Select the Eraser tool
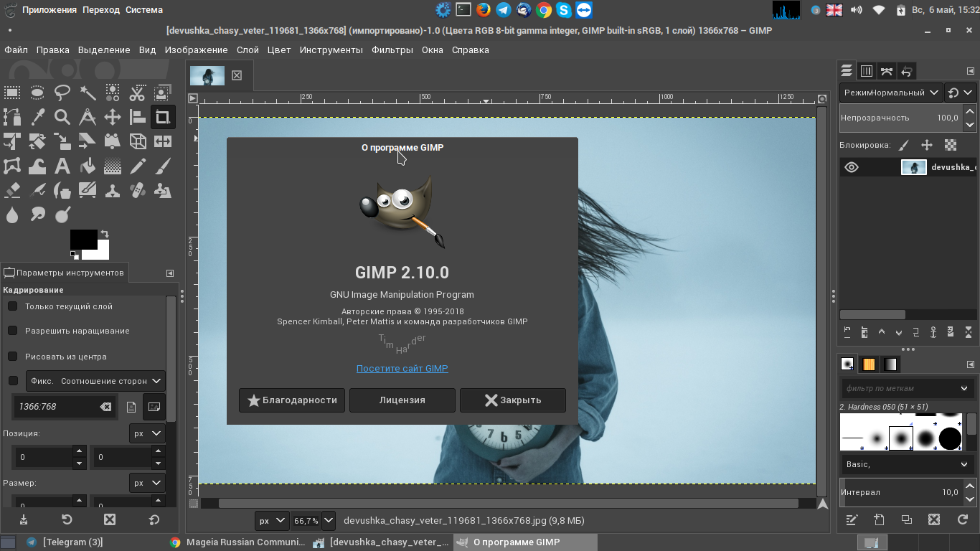 pos(12,192)
